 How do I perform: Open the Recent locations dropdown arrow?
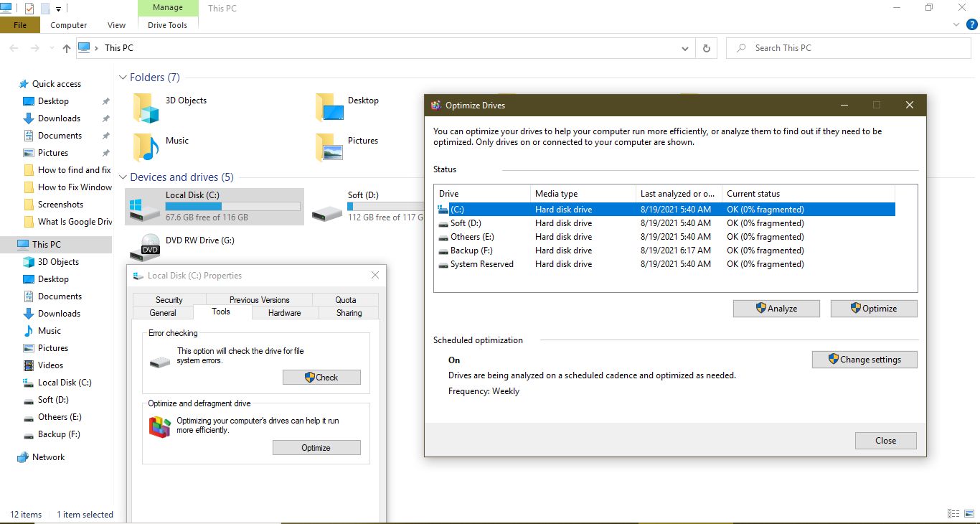pos(51,48)
